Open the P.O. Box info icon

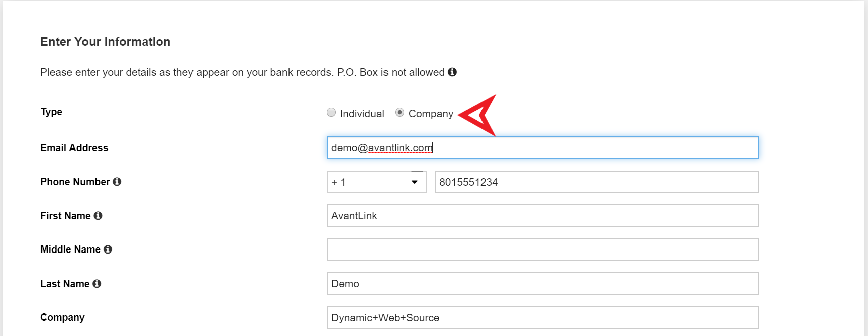pyautogui.click(x=452, y=72)
